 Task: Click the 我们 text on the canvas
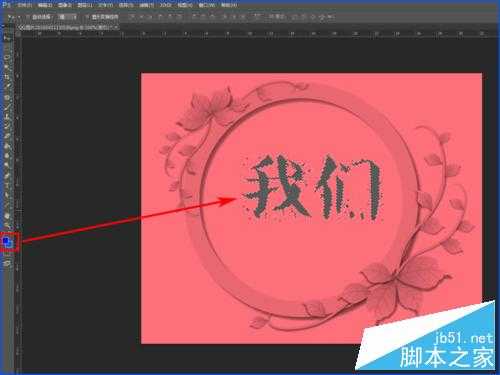(314, 187)
